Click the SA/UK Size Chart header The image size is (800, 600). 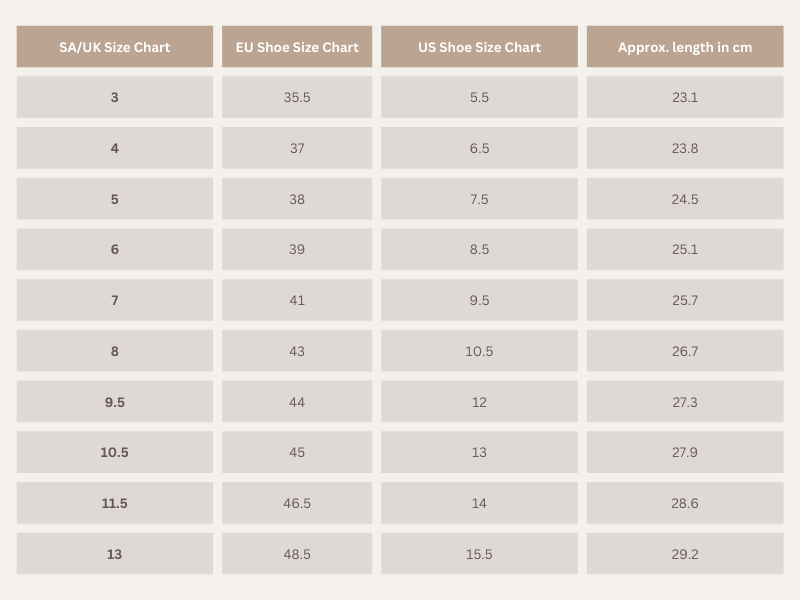115,46
